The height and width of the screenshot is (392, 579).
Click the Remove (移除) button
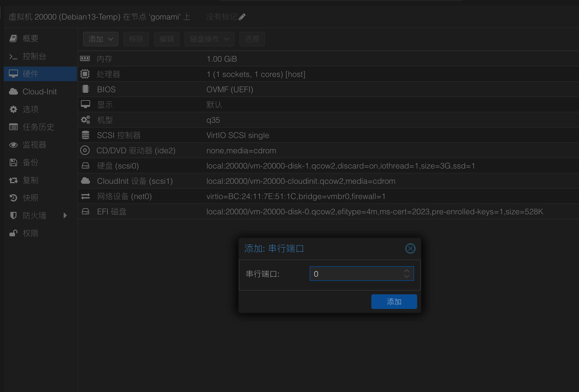pyautogui.click(x=136, y=39)
